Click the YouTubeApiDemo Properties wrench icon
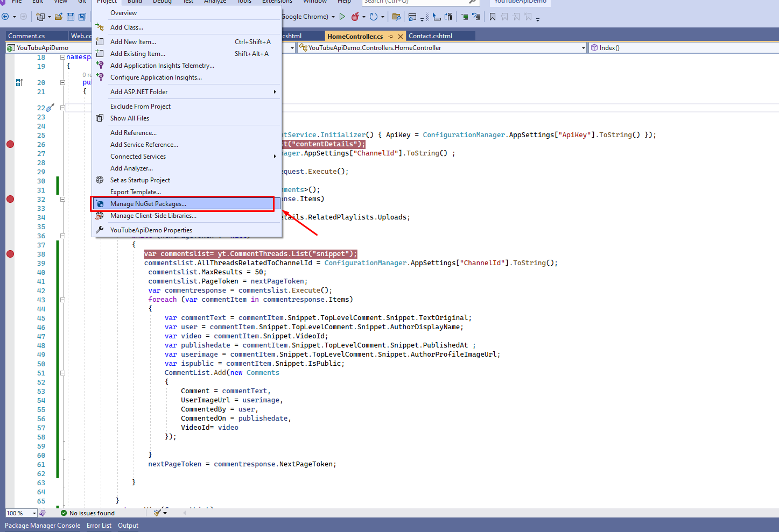 (x=100, y=230)
